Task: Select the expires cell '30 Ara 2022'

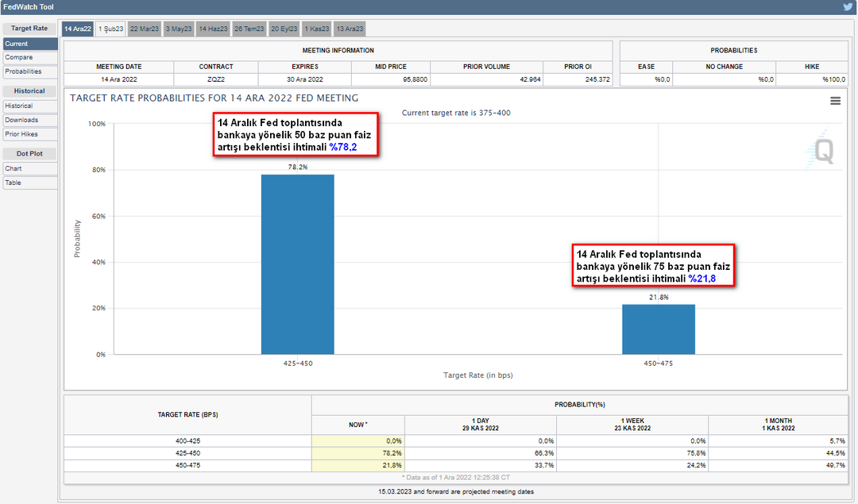Action: (305, 80)
